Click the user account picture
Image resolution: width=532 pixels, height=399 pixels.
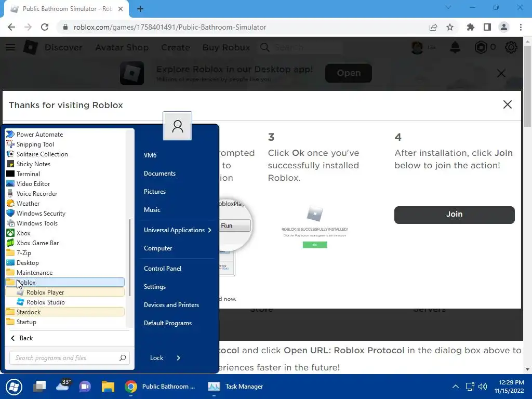pos(178,126)
